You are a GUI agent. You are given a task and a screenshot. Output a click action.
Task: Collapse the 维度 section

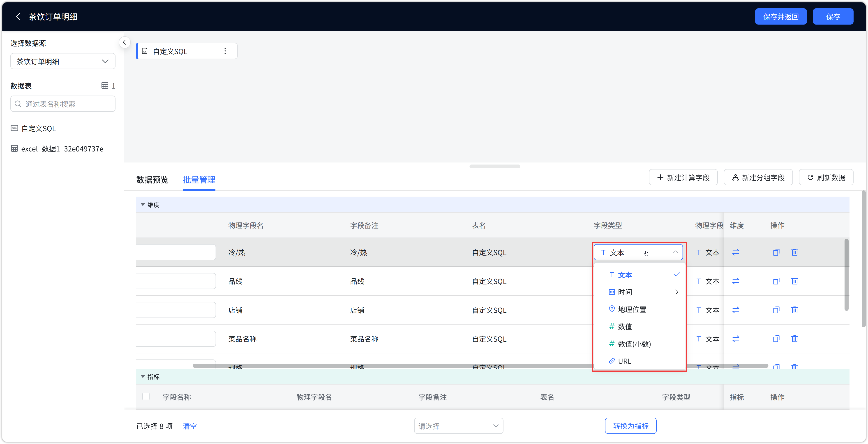[143, 205]
